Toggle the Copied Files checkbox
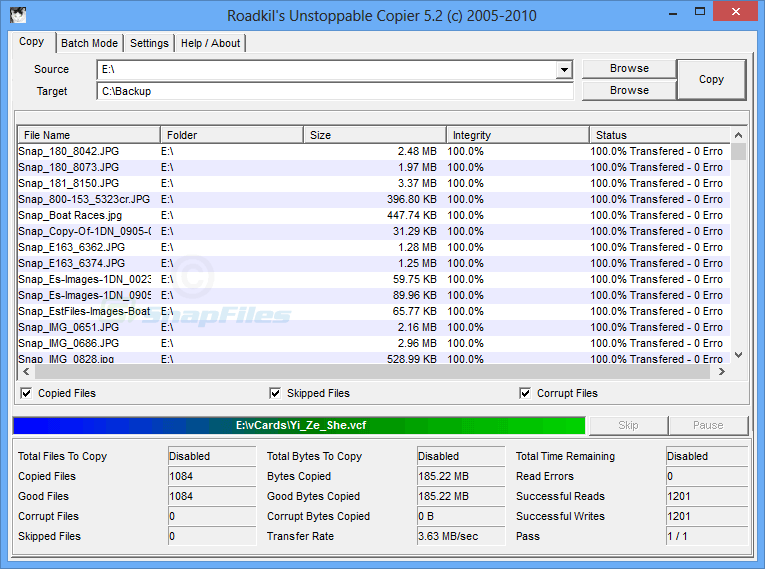The width and height of the screenshot is (765, 569). (x=26, y=393)
